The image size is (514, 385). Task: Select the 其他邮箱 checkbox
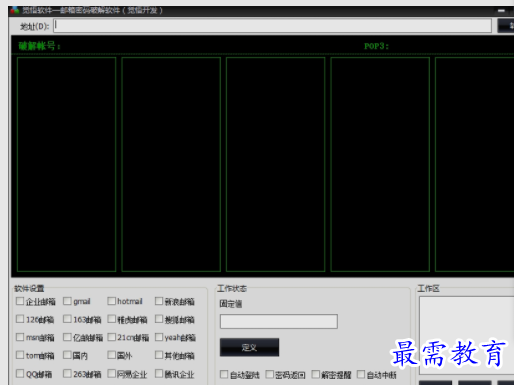pos(159,355)
